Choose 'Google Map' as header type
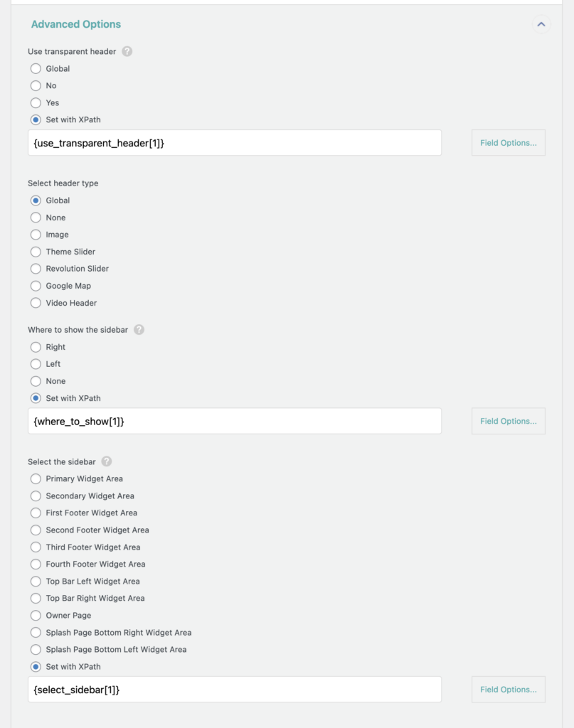This screenshot has width=574, height=728. coord(36,286)
